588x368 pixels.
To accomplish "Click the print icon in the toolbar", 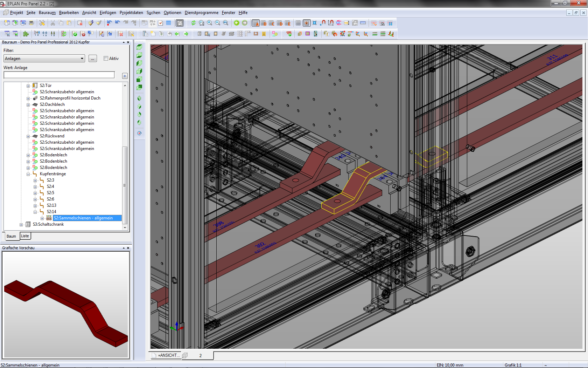I will [31, 23].
